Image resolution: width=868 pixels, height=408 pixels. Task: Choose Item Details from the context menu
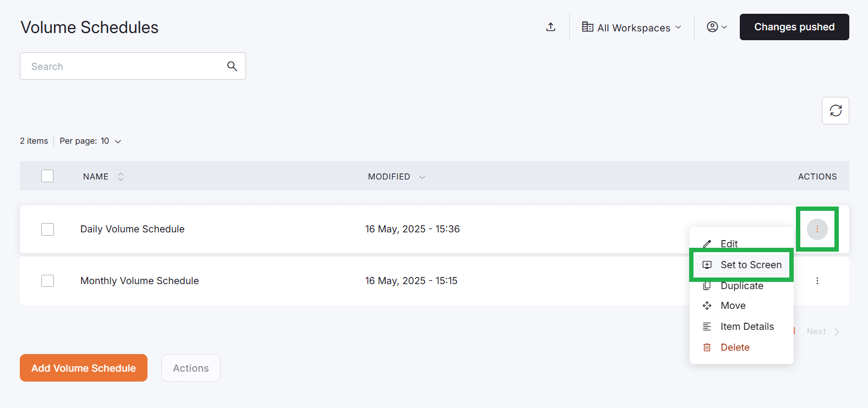(747, 327)
